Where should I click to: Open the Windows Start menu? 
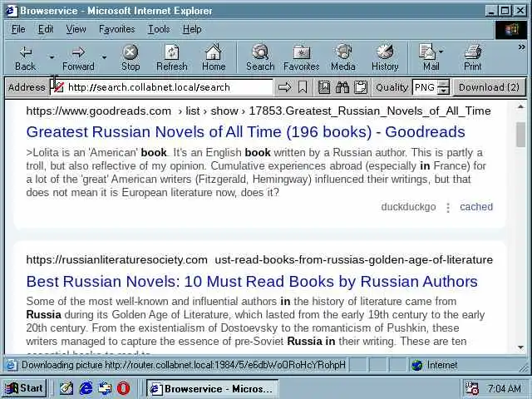coord(25,388)
